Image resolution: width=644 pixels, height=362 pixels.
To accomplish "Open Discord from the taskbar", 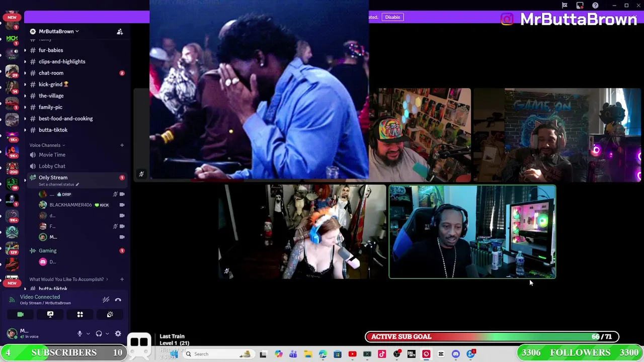I will (x=456, y=354).
